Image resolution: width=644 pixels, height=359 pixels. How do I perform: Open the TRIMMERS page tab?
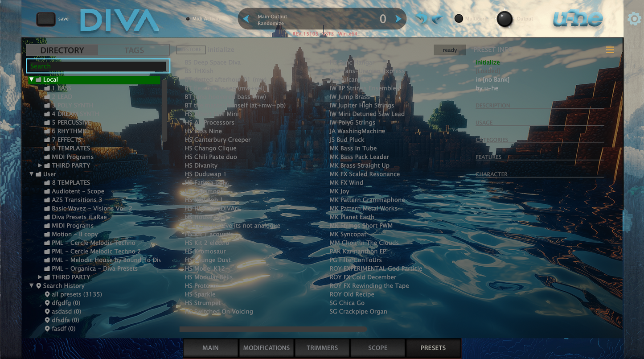point(322,348)
